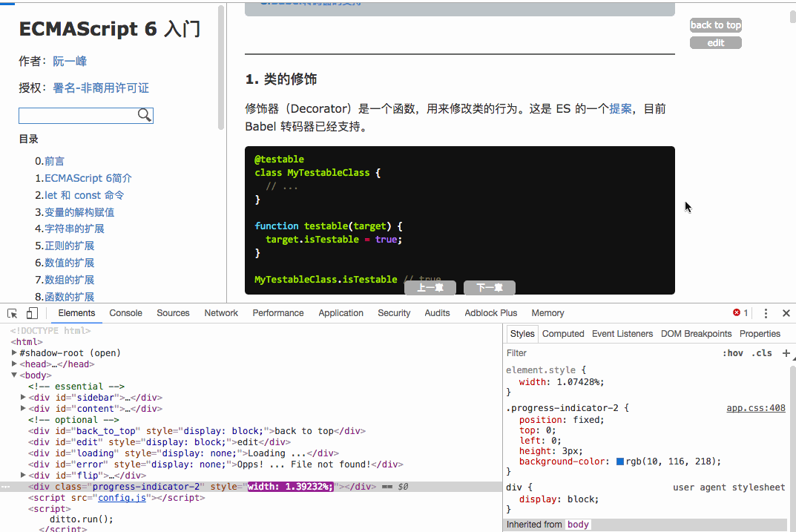Open the Security tab
This screenshot has width=796, height=532.
pos(394,313)
